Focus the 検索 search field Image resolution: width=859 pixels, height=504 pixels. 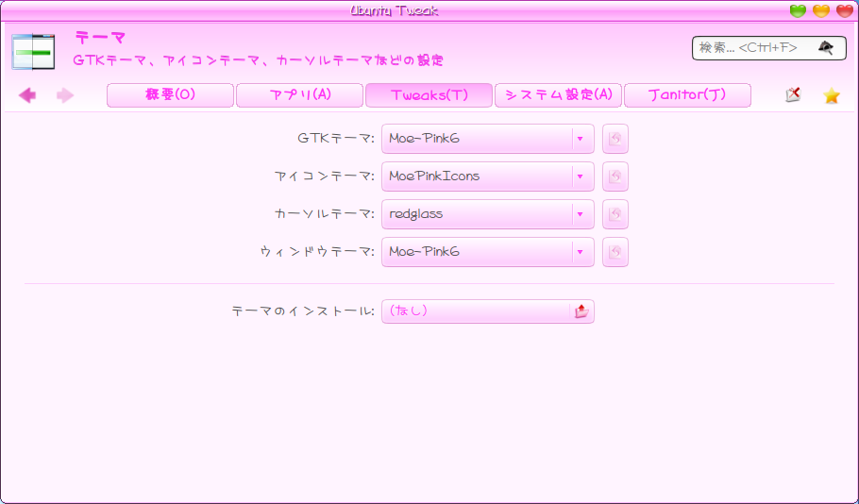pos(769,48)
